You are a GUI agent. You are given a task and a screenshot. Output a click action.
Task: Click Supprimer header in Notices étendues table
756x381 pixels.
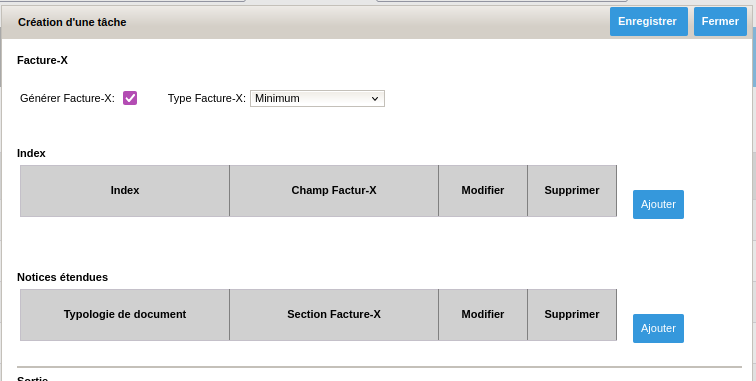coord(572,314)
